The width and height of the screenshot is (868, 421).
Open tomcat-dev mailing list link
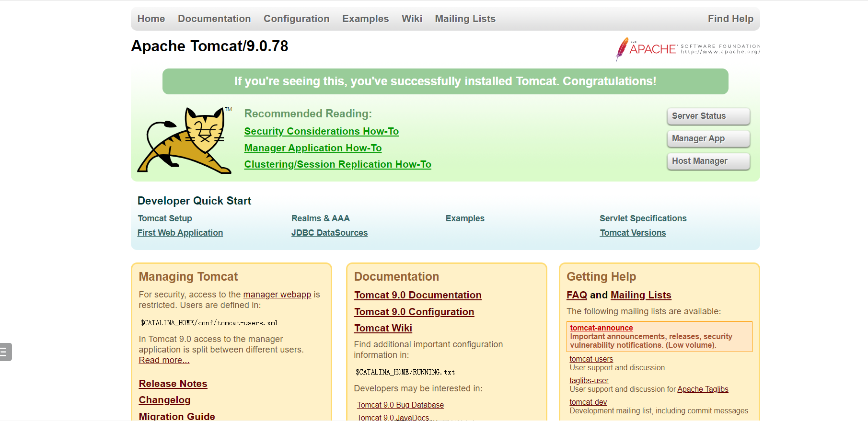click(588, 402)
